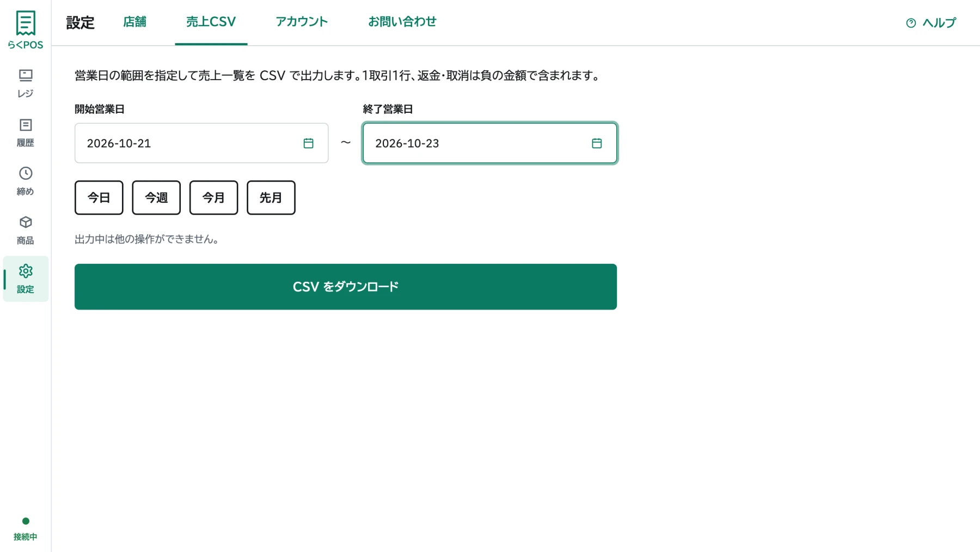Switch to the 店舗 tab
980x552 pixels.
(x=134, y=22)
